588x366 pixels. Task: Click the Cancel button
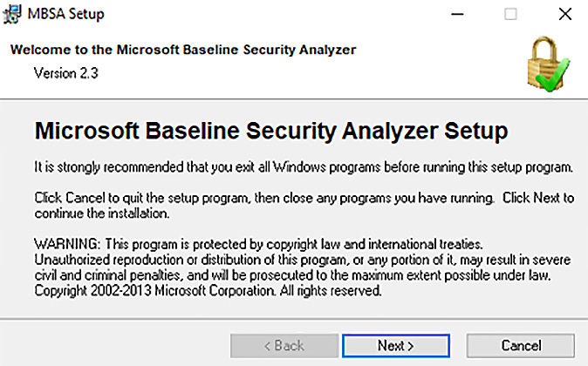tap(521, 345)
